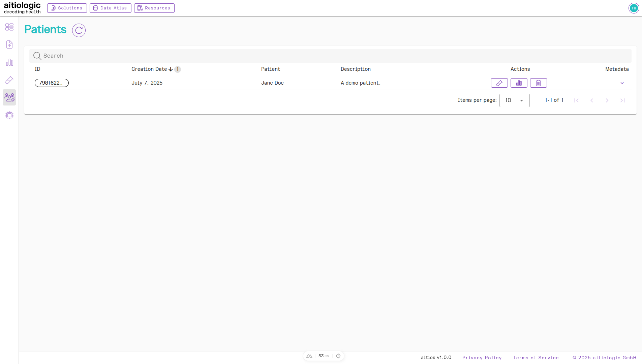View analytics for Jane Doe
The width and height of the screenshot is (642, 364).
point(519,83)
